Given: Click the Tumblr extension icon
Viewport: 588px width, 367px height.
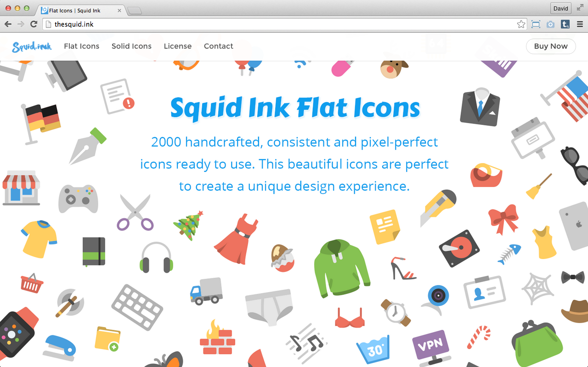Looking at the screenshot, I should (x=565, y=24).
